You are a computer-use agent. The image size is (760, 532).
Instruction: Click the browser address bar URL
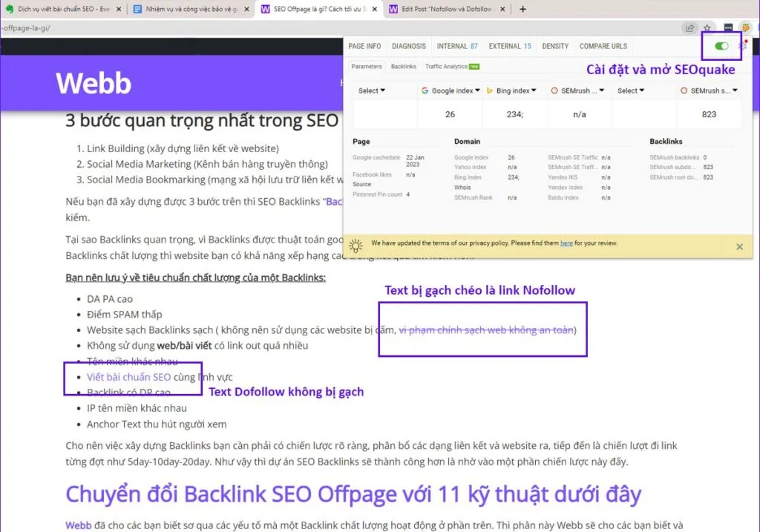point(27,28)
